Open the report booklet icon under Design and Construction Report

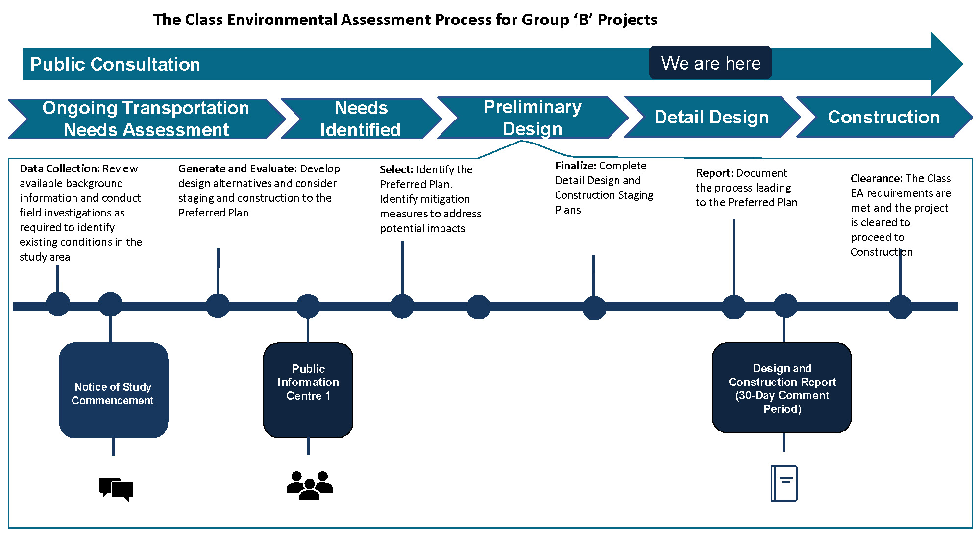pyautogui.click(x=784, y=482)
